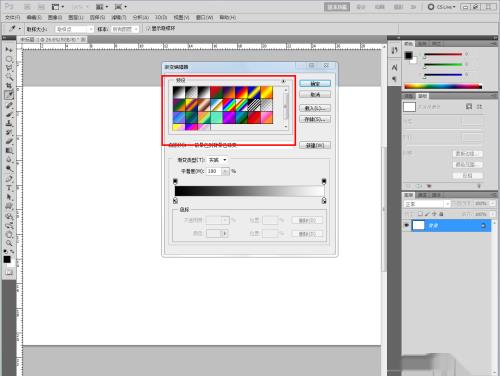This screenshot has width=500, height=376.
Task: Select the Crop tool in the toolbox
Action: pyautogui.click(x=9, y=85)
